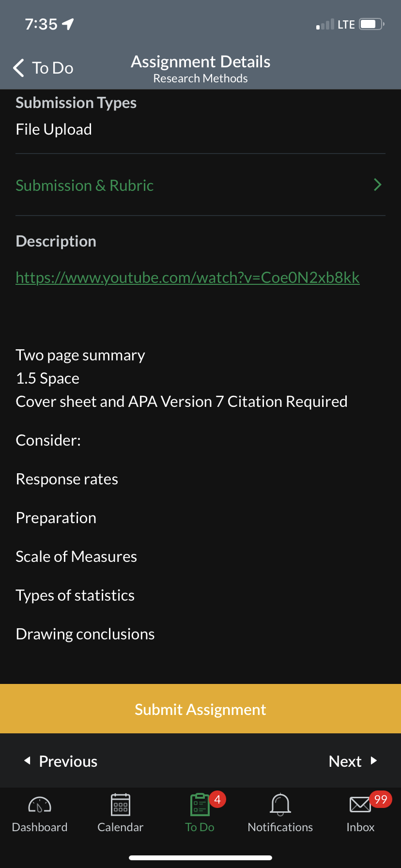The image size is (401, 868).
Task: Tap the Previous left triangle arrow
Action: [x=28, y=760]
